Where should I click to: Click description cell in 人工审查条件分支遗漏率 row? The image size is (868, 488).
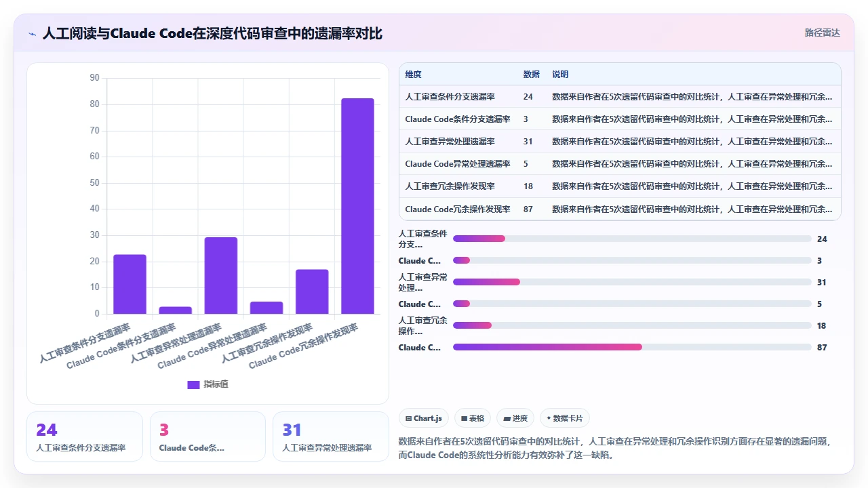[x=693, y=97]
